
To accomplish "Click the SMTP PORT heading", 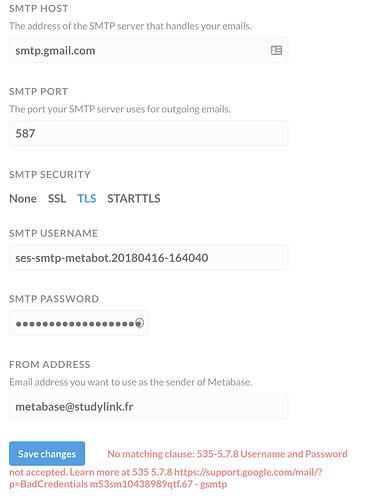I will [x=39, y=91].
